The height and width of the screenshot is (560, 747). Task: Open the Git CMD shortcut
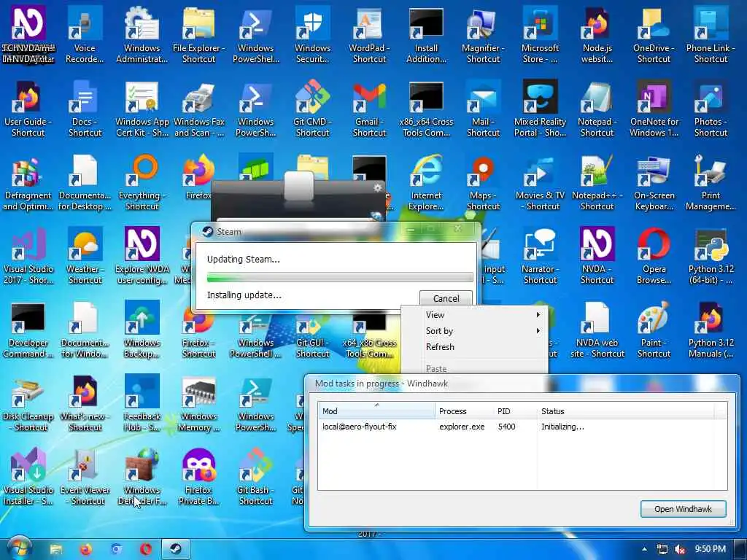coord(312,108)
